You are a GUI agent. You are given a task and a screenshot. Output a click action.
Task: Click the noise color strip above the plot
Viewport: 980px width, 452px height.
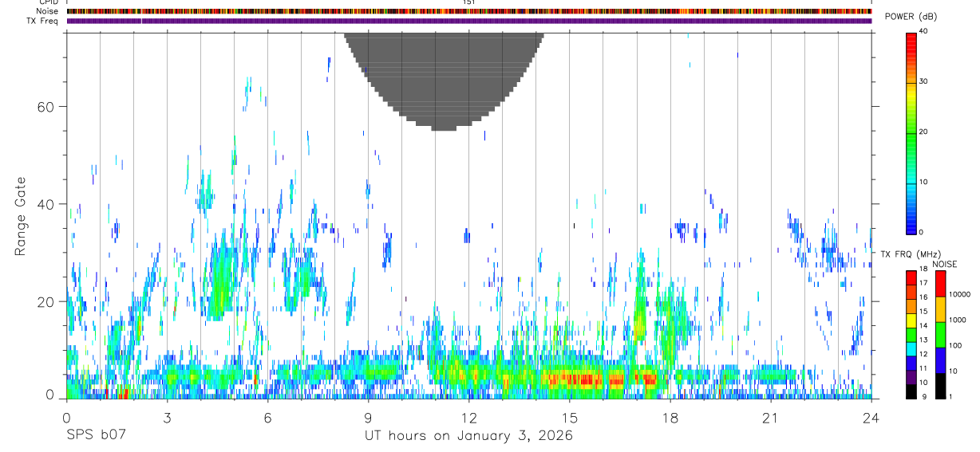point(469,11)
